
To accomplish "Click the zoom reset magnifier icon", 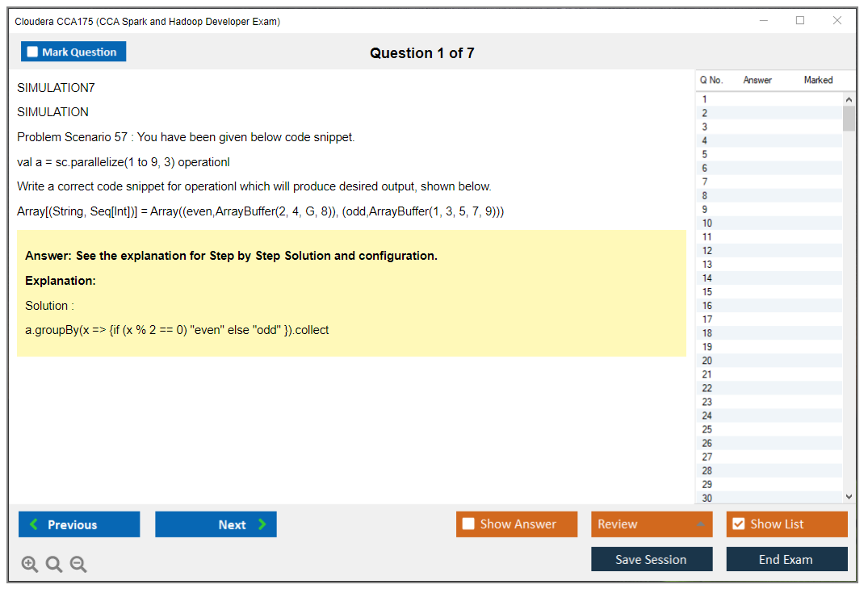I will pyautogui.click(x=54, y=565).
